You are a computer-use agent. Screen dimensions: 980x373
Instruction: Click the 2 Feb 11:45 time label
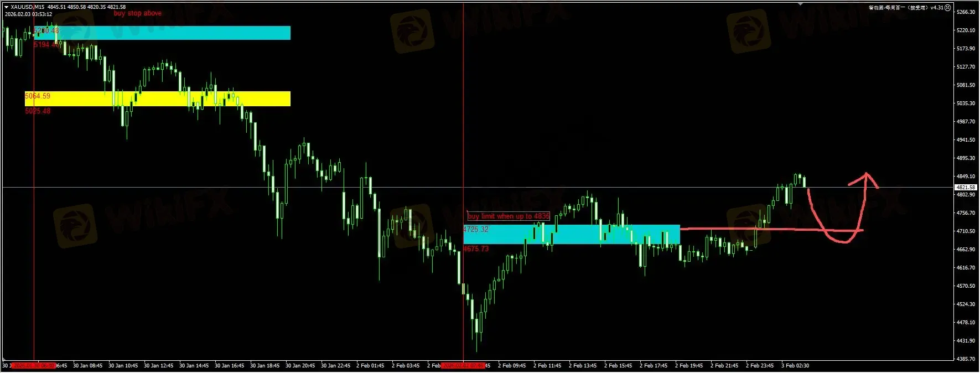pyautogui.click(x=547, y=366)
